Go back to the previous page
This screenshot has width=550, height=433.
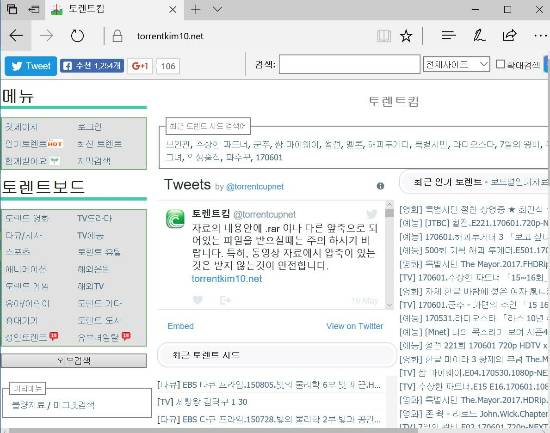[x=16, y=35]
